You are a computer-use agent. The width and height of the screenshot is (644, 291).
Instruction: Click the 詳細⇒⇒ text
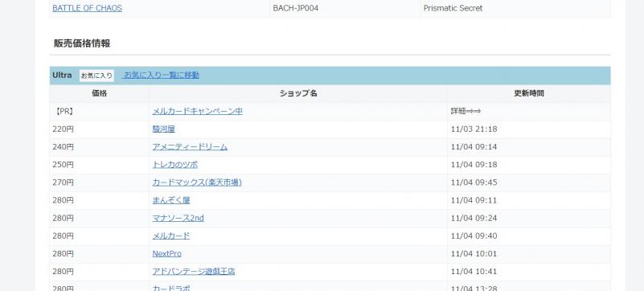tap(466, 111)
